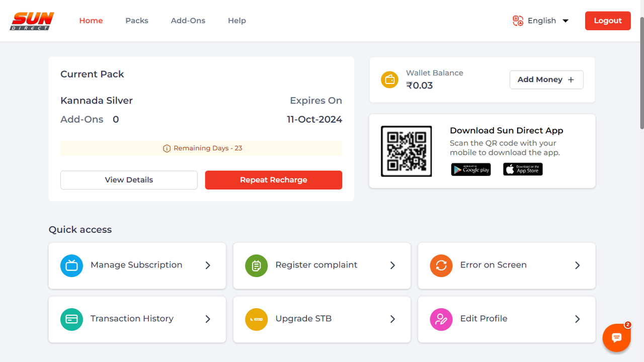This screenshot has height=362, width=644.
Task: Select the Edit Profile label
Action: [x=484, y=319]
